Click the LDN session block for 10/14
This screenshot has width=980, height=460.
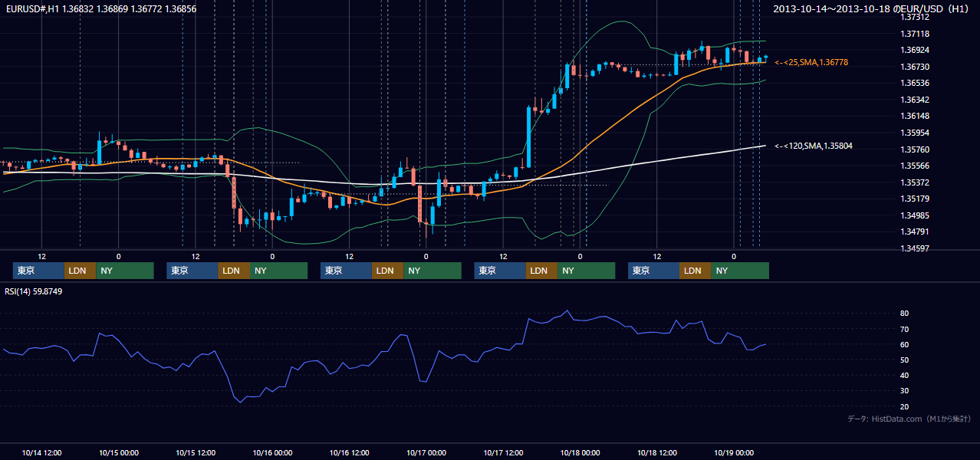(80, 271)
